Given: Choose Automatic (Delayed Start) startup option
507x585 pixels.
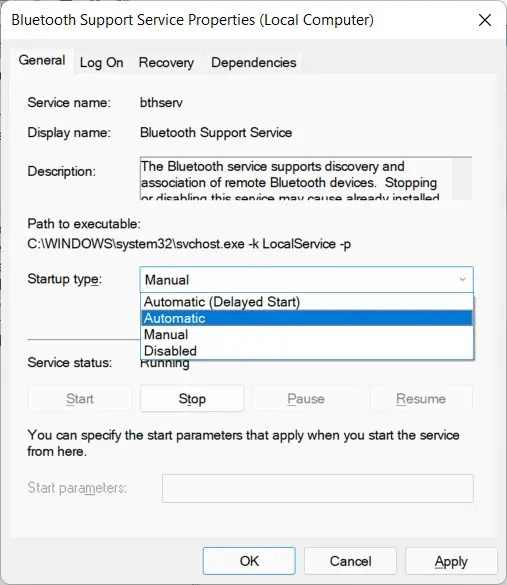Looking at the screenshot, I should click(307, 302).
